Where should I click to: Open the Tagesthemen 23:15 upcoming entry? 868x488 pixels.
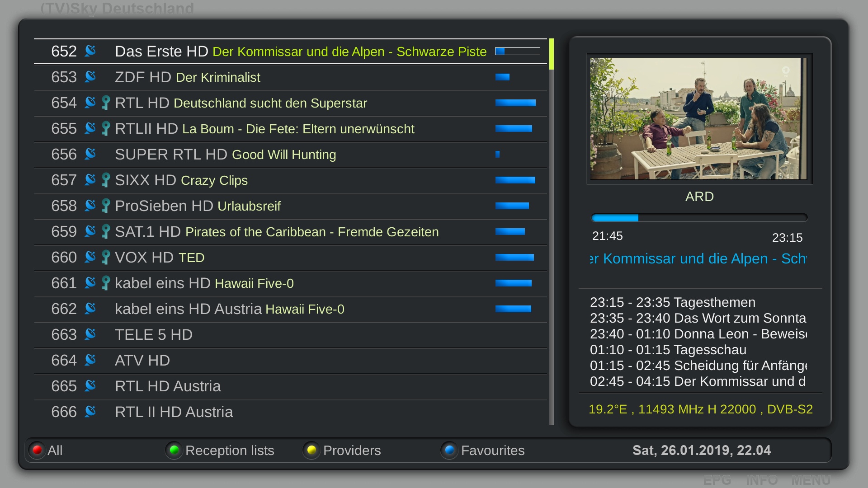click(673, 302)
